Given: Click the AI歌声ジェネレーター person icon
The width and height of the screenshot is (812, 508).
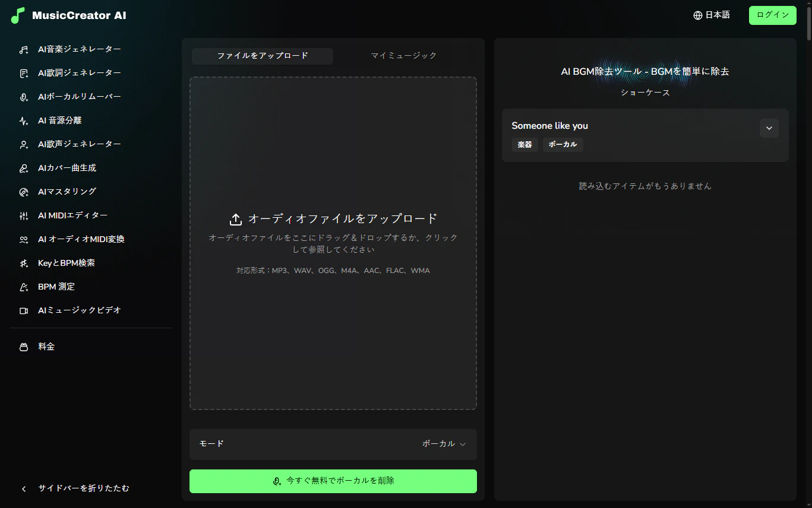Looking at the screenshot, I should click(x=24, y=145).
